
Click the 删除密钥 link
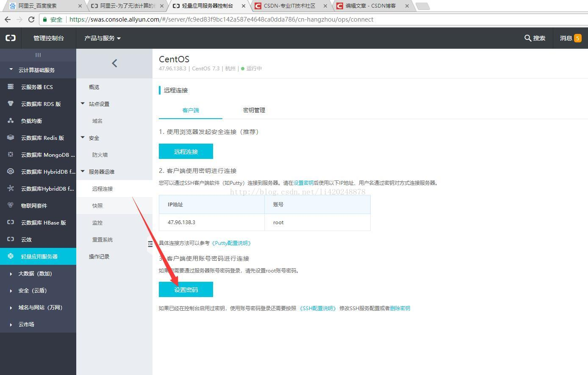tap(400, 308)
